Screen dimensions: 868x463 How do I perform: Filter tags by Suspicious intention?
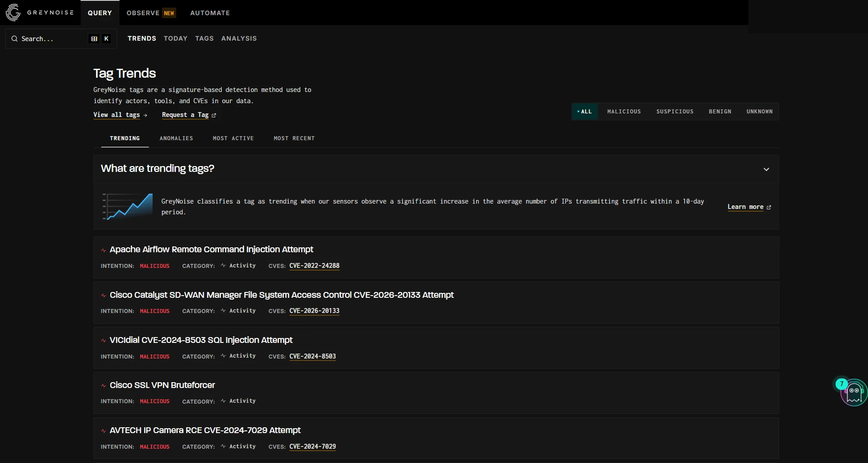click(675, 112)
